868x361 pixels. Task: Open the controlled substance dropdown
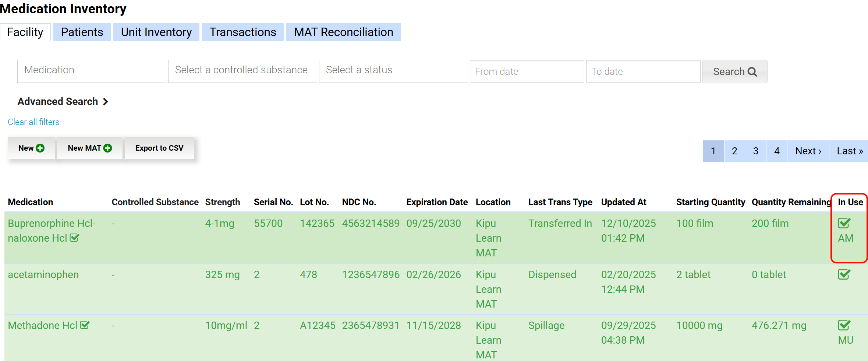coord(242,71)
